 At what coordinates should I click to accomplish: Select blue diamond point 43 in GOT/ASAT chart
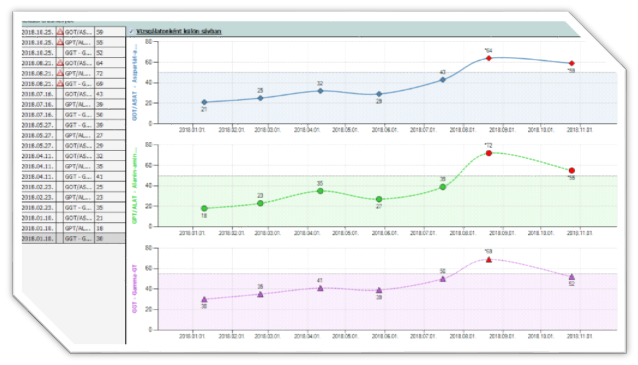point(443,80)
